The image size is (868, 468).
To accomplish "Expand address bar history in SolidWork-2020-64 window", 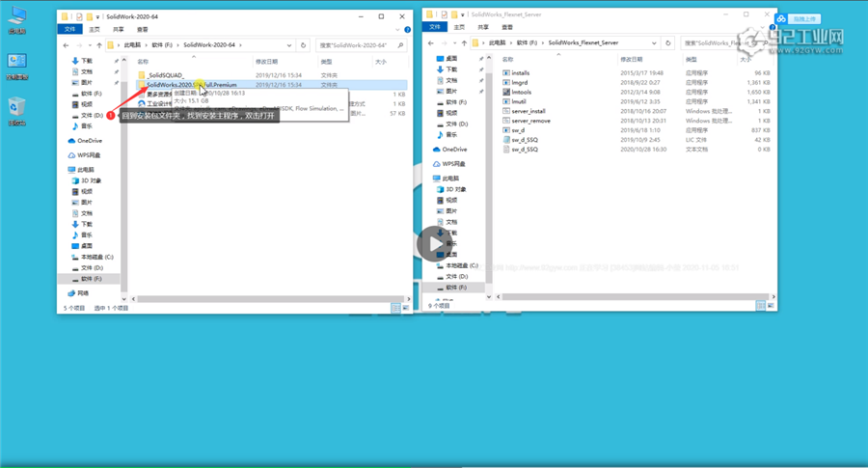I will coord(289,45).
